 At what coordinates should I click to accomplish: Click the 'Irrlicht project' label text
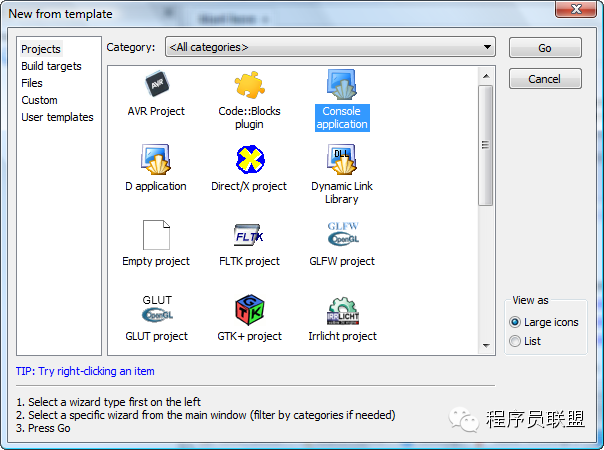pyautogui.click(x=342, y=336)
